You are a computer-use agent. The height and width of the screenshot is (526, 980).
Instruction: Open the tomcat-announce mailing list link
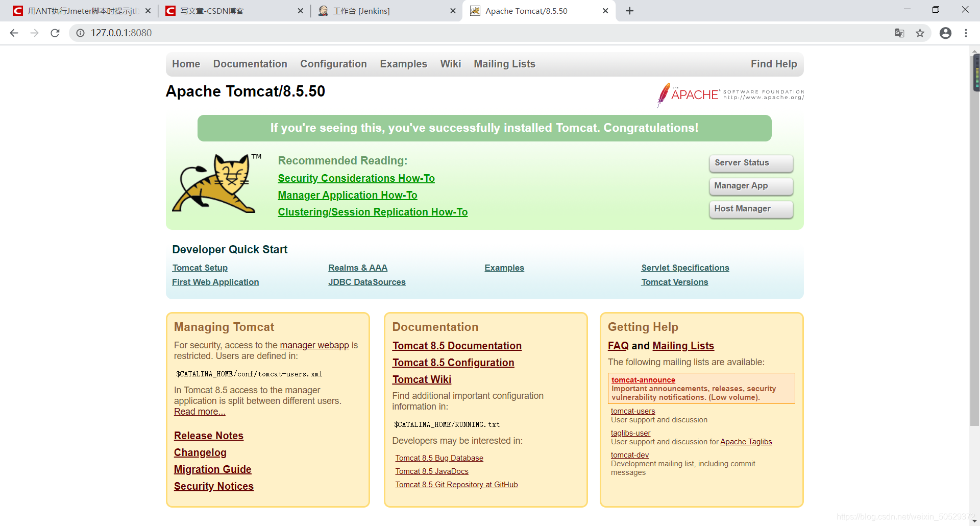[x=643, y=380]
